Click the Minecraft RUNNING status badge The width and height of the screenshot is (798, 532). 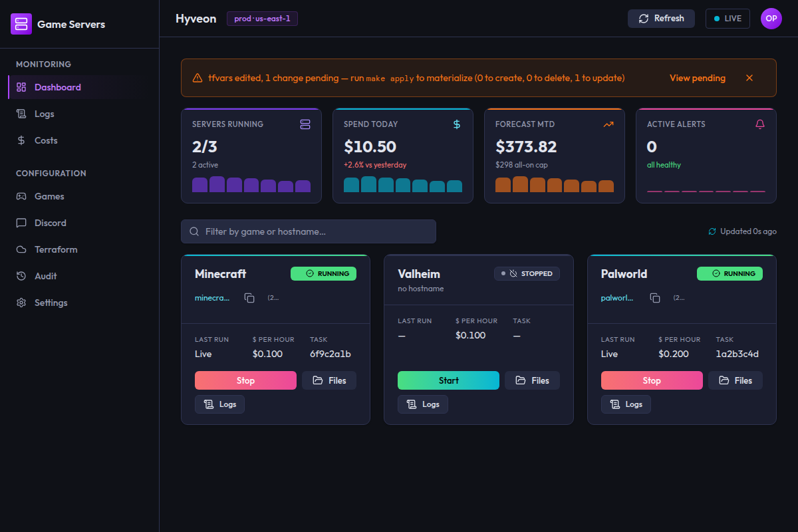[323, 273]
